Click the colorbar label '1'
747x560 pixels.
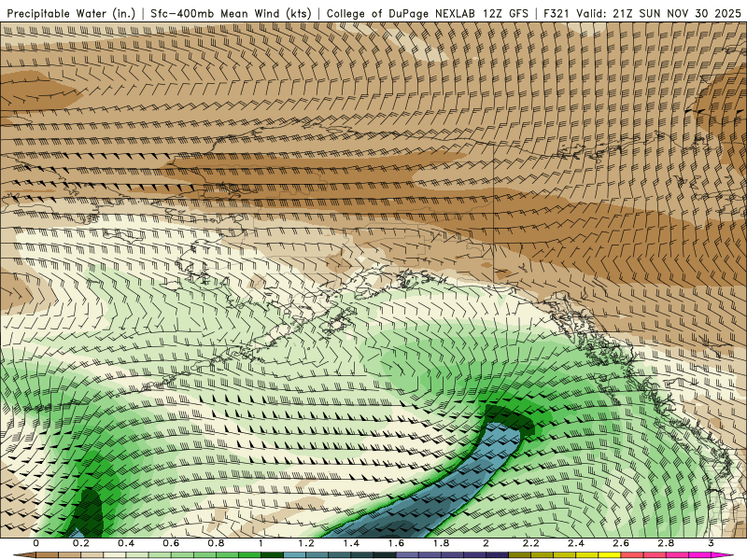point(261,543)
